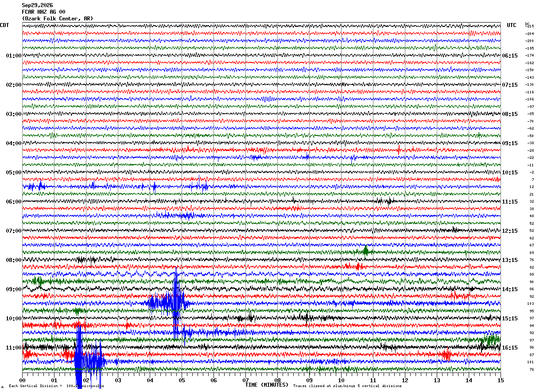Click the Traces clipped footer note
The height and width of the screenshot is (392, 536).
click(347, 386)
